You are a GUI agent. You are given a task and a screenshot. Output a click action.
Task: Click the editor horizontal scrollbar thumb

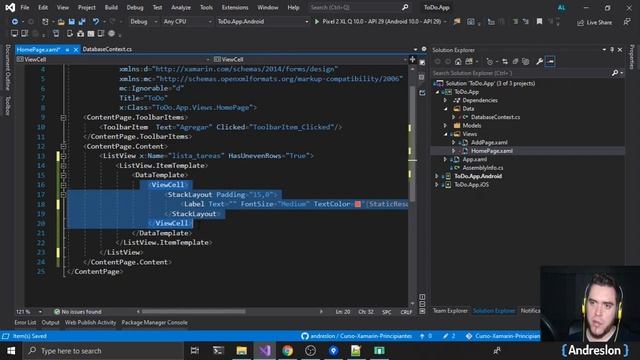pyautogui.click(x=193, y=311)
